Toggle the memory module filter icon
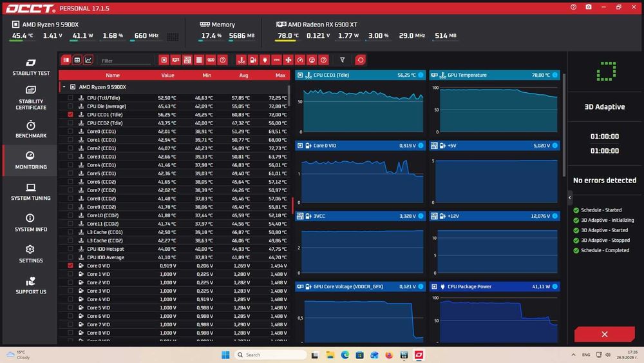The image size is (644, 363). click(211, 60)
